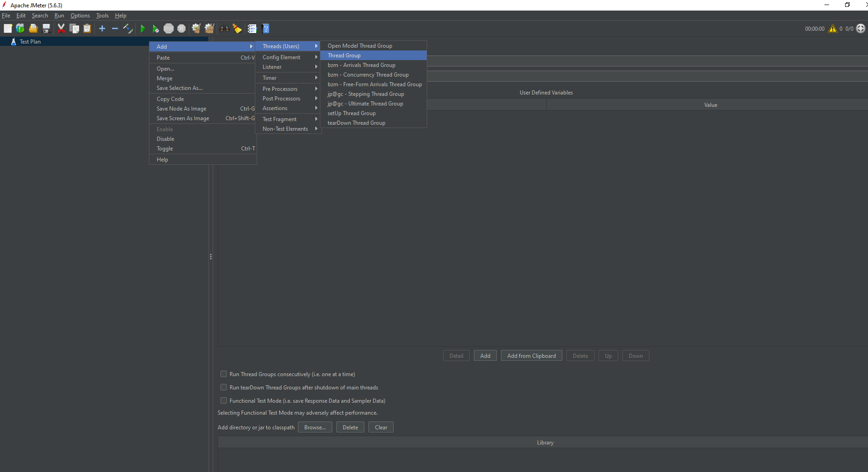Image resolution: width=868 pixels, height=472 pixels.
Task: Choose Open Model Thread Group
Action: pyautogui.click(x=374, y=45)
